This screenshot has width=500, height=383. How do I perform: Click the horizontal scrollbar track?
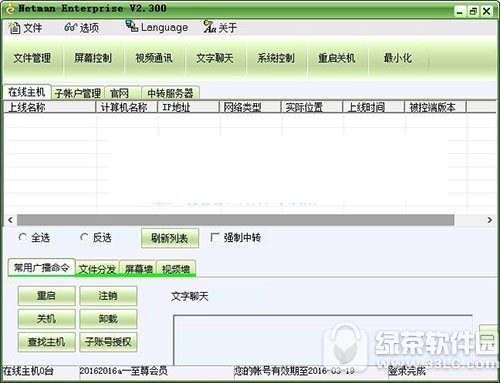click(236, 220)
